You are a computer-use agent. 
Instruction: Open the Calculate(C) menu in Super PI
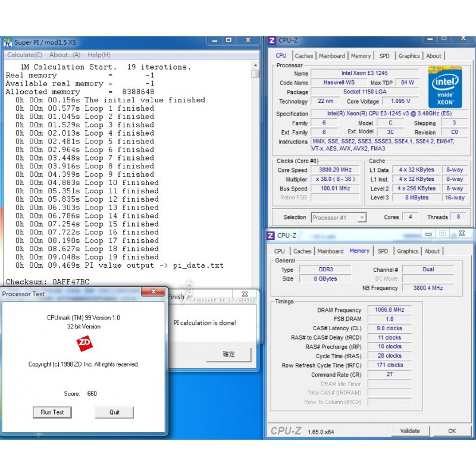click(24, 55)
